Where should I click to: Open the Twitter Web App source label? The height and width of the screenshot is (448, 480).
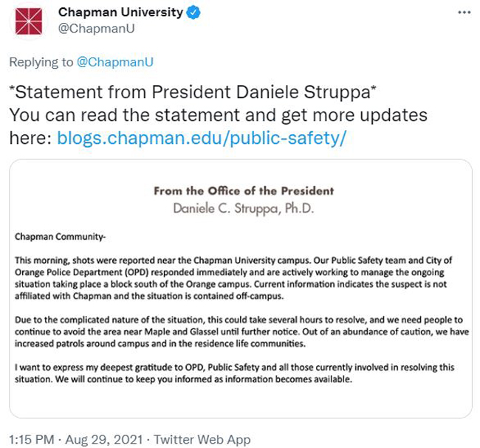202,439
